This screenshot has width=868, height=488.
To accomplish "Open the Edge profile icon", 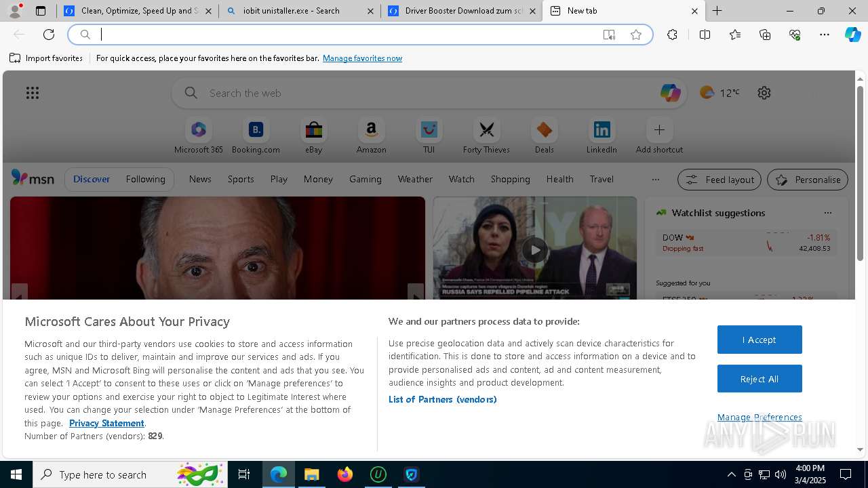I will [15, 11].
